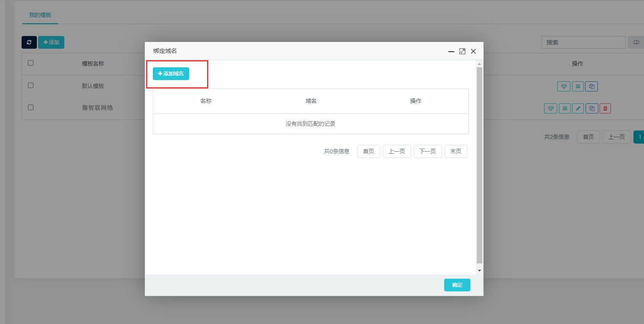Click the refresh icon button
This screenshot has height=324, width=644.
click(29, 42)
